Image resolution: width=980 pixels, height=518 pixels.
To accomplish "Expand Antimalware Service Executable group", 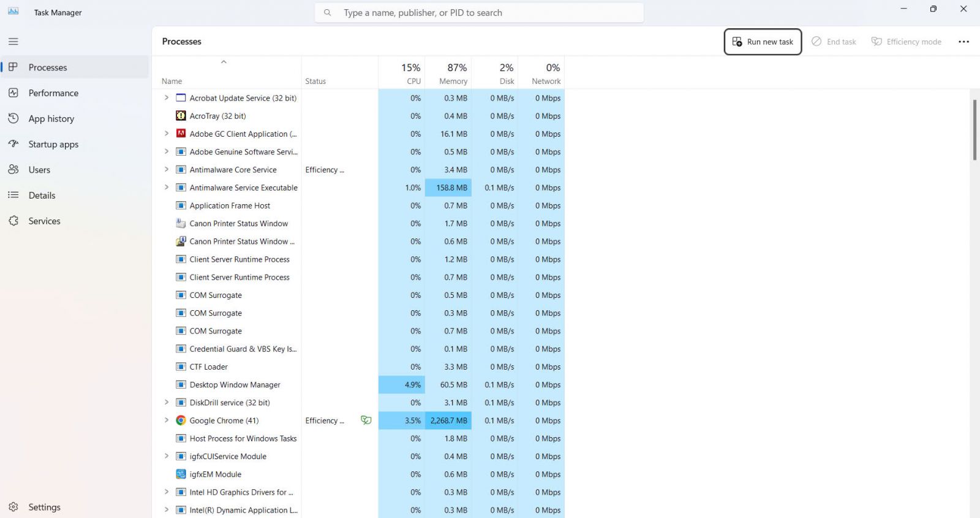I will click(x=166, y=188).
